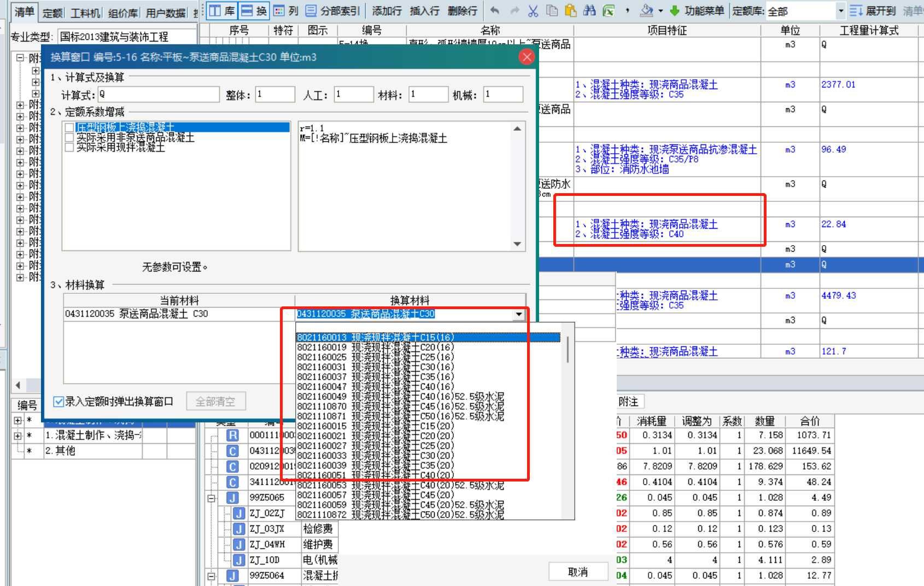
Task: Click the paint bucket fill icon
Action: [x=647, y=10]
